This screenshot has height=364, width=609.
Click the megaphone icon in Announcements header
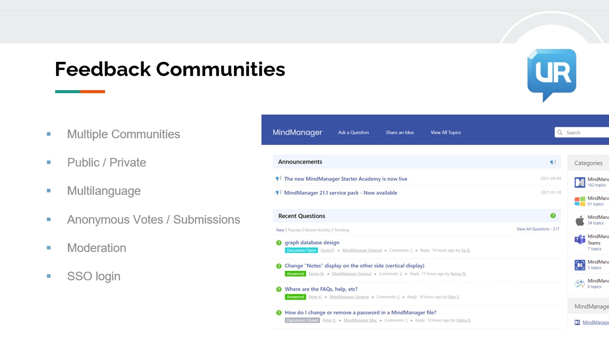pos(552,162)
